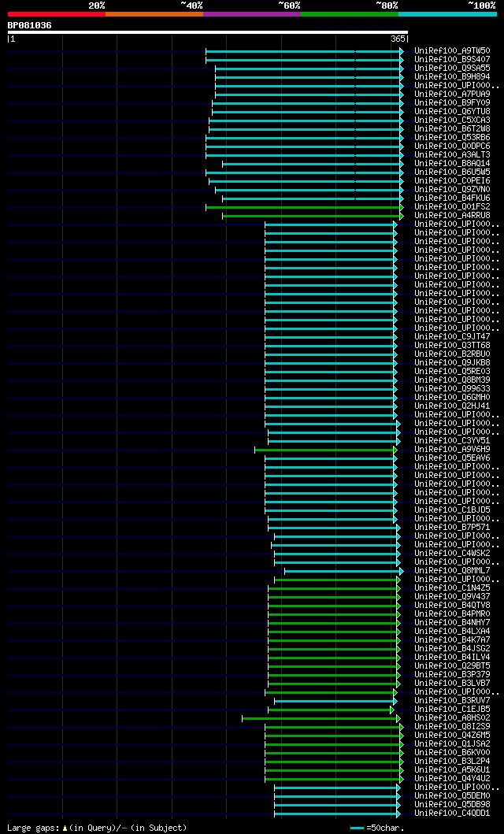Viewport: 504px width, 834px height.
Task: Select the UniRef100_B4FKU6 label
Action: coord(453,198)
